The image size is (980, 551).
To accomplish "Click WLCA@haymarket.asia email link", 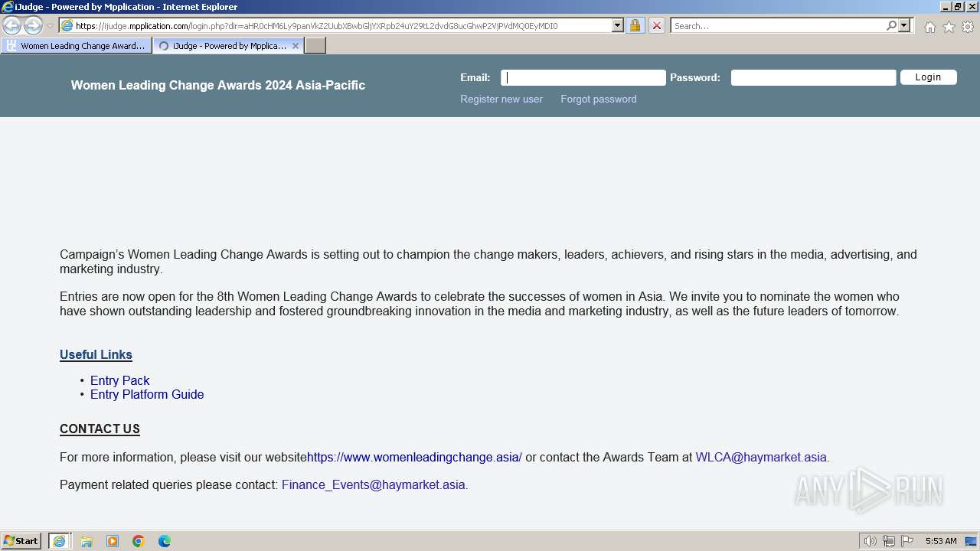I will point(761,457).
